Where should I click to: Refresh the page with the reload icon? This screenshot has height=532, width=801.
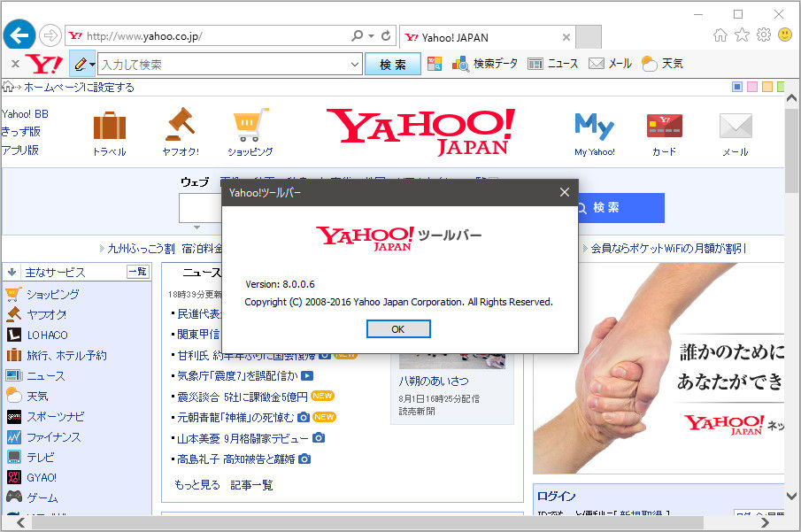pyautogui.click(x=386, y=35)
